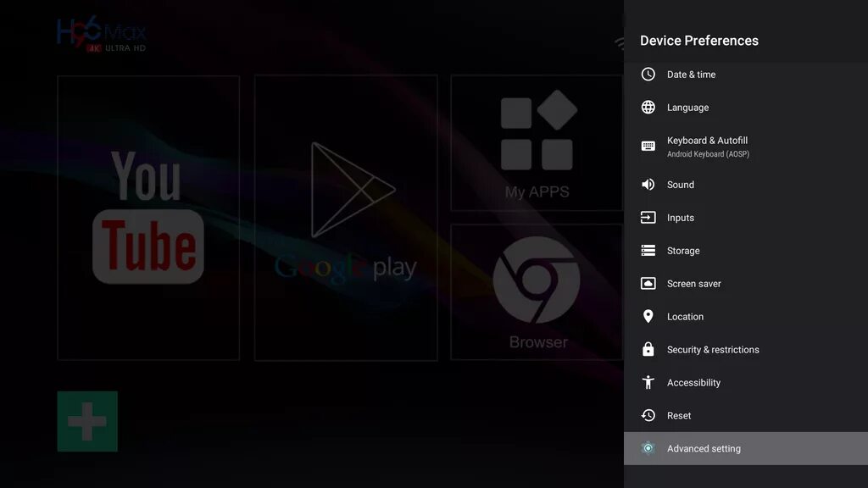Image resolution: width=868 pixels, height=488 pixels.
Task: Launch the Browser tile
Action: pos(537,292)
